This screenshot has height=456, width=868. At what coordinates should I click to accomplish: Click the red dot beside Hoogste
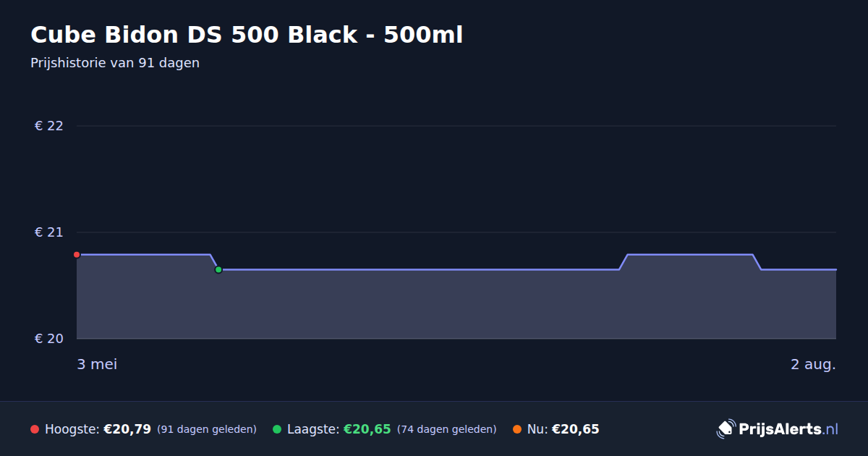tap(35, 429)
